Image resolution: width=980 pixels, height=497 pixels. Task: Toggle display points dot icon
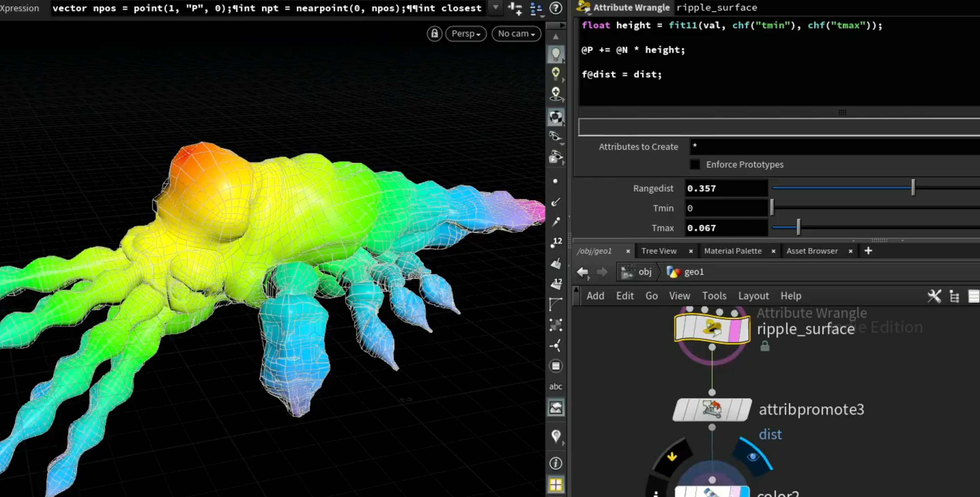(556, 182)
